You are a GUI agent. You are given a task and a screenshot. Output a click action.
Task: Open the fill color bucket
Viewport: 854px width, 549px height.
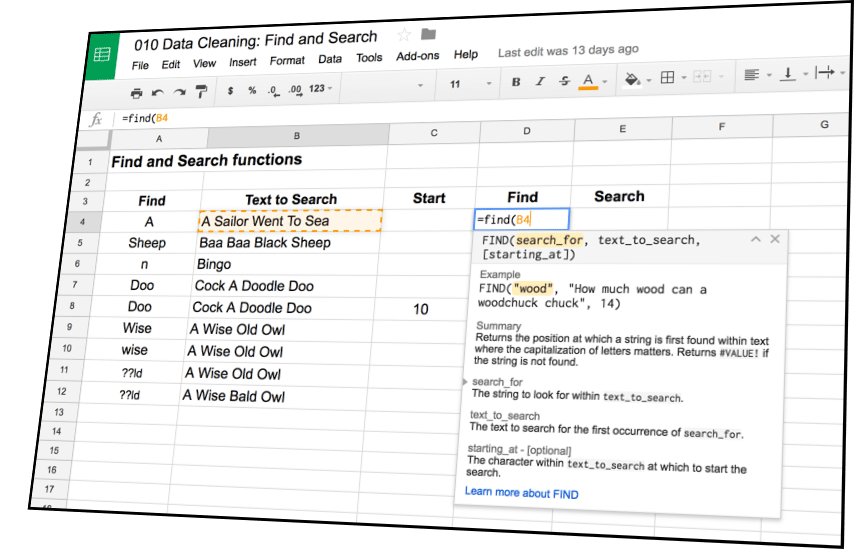pos(632,80)
